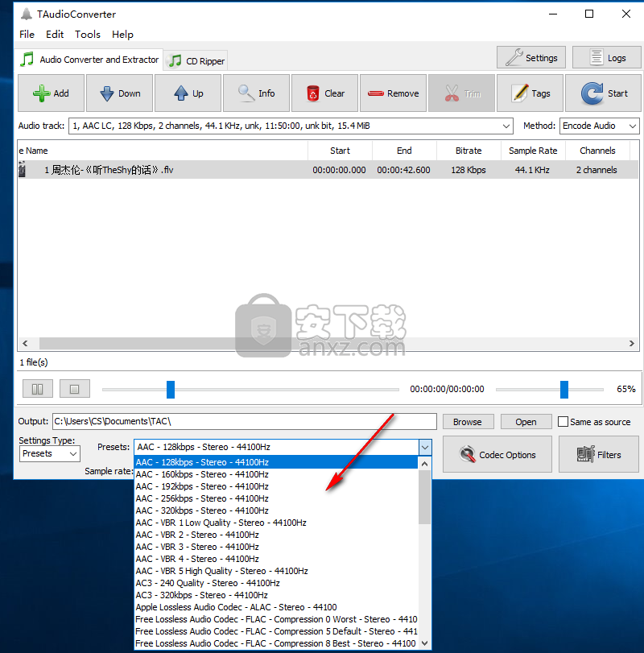Image resolution: width=644 pixels, height=653 pixels.
Task: Open Settings with wrench icon
Action: coord(531,57)
